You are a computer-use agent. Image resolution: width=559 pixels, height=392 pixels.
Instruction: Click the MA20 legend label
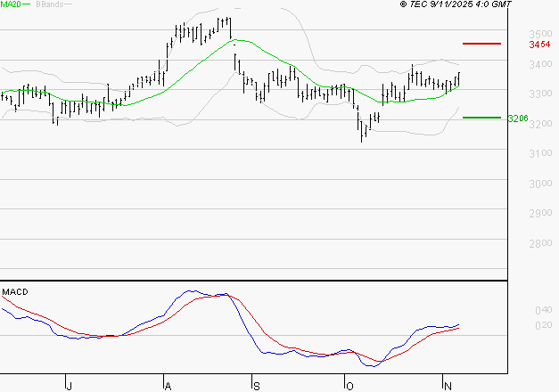tap(11, 4)
